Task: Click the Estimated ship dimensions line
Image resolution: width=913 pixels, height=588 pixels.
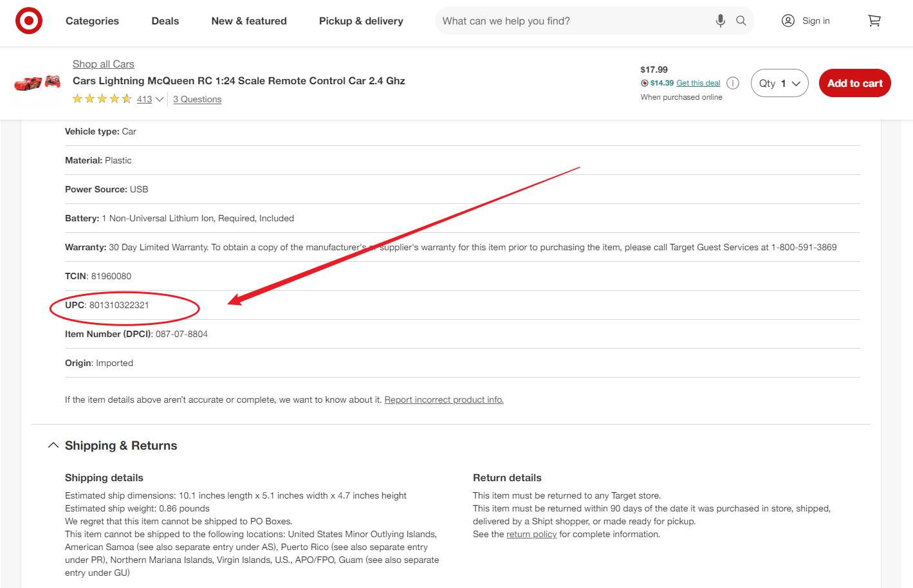Action: (x=235, y=495)
